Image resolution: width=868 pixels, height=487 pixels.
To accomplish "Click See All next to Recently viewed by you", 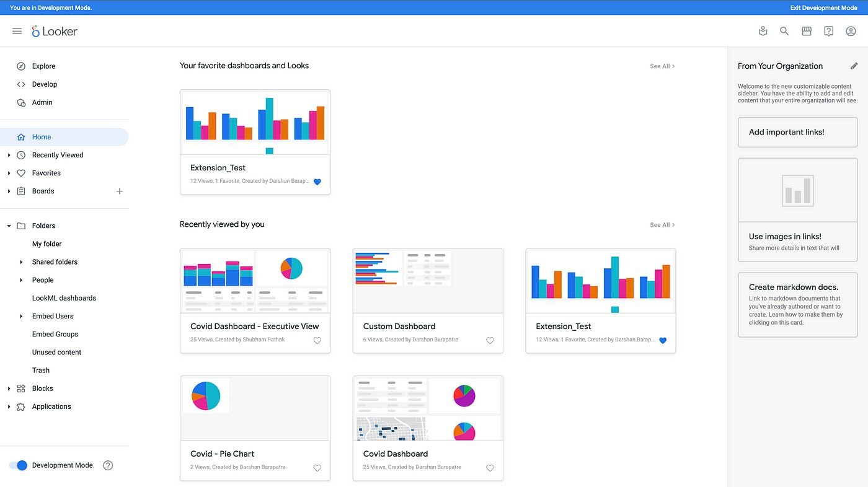I will tap(662, 224).
